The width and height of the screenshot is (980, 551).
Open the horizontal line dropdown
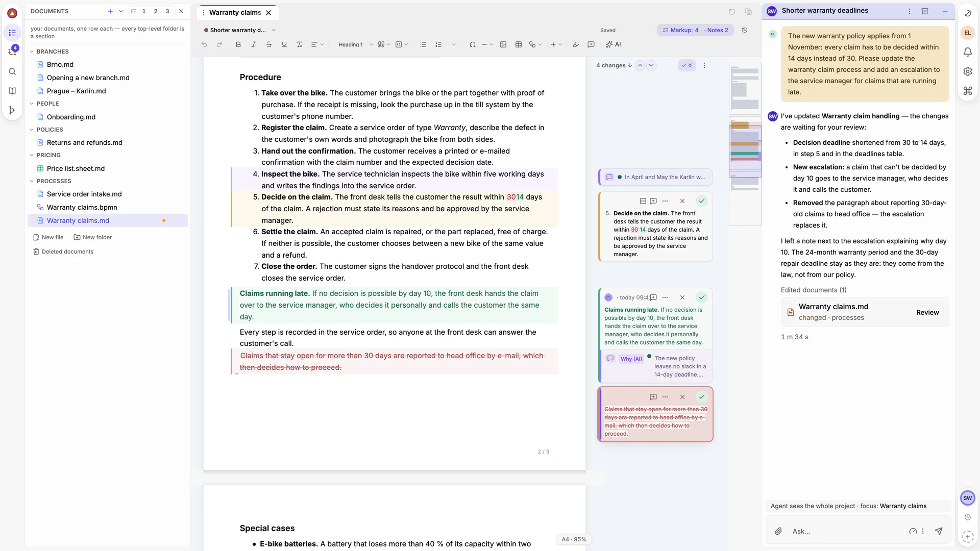pyautogui.click(x=487, y=44)
